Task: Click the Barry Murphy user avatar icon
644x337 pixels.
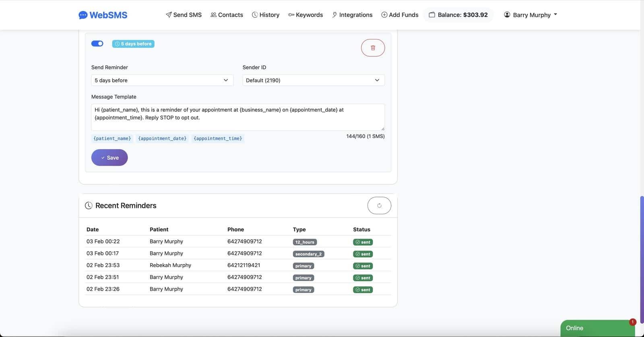Action: [507, 15]
